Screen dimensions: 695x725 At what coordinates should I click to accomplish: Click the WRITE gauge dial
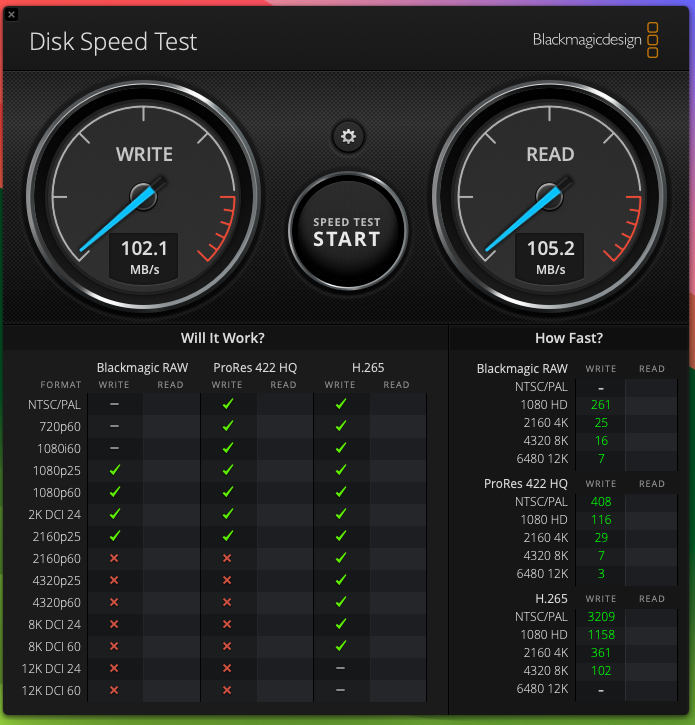[144, 197]
